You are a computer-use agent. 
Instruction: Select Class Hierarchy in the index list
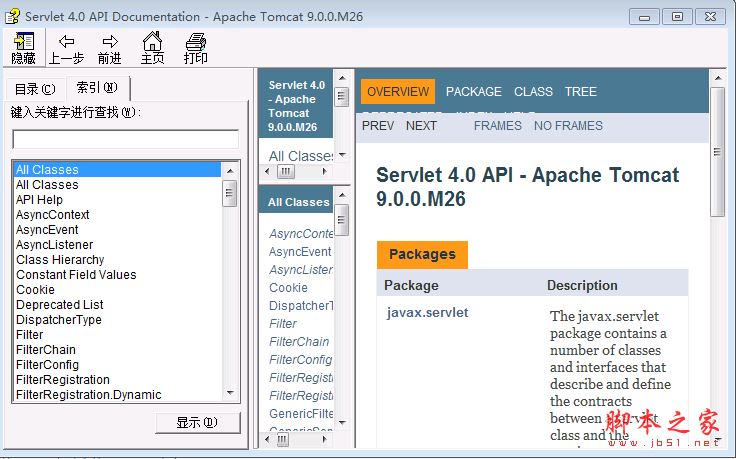pyautogui.click(x=60, y=260)
